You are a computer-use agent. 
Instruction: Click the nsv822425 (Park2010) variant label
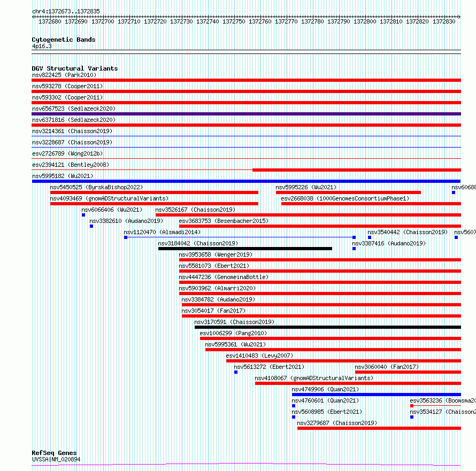coord(64,75)
